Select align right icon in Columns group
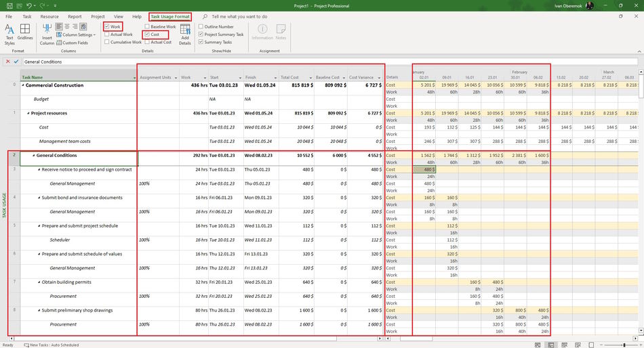This screenshot has width=644, height=348. pyautogui.click(x=75, y=26)
